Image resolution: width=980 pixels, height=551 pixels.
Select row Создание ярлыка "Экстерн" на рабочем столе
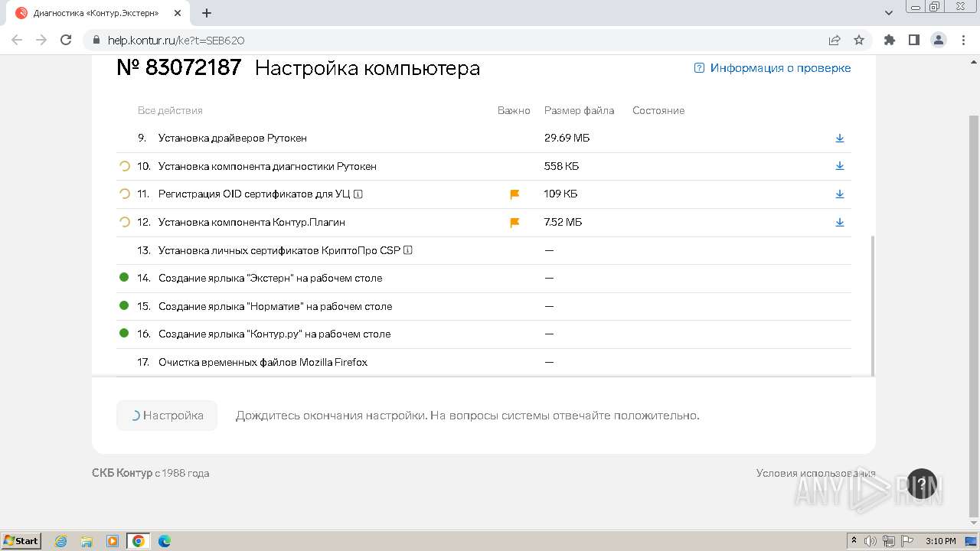pos(484,278)
